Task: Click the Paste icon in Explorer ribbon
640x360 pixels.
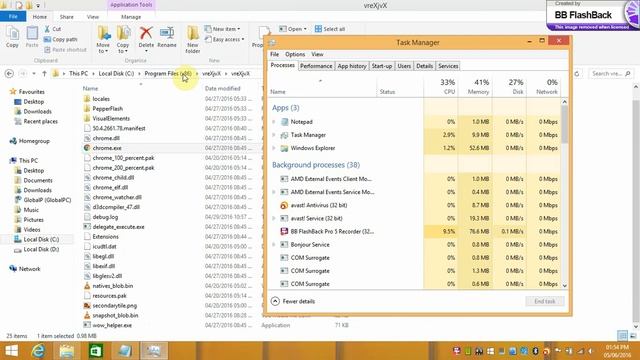Action: pos(32,33)
